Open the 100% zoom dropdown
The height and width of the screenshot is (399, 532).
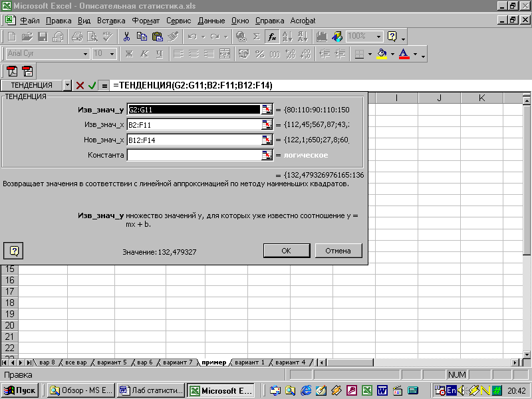378,37
